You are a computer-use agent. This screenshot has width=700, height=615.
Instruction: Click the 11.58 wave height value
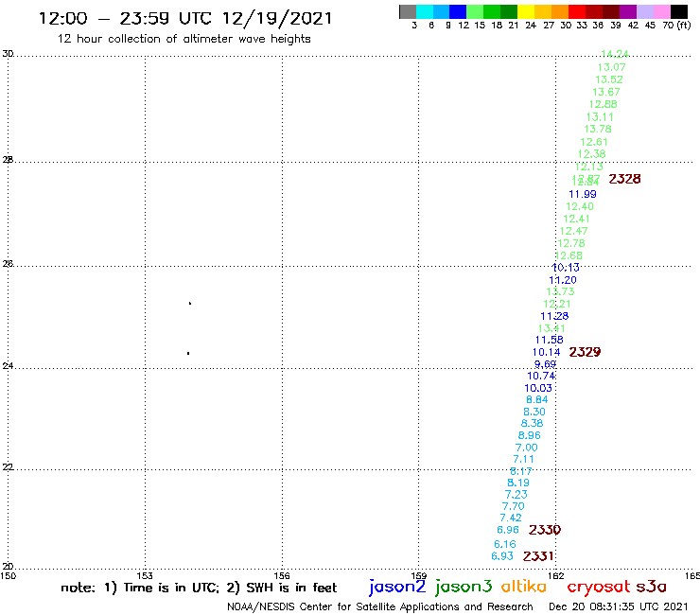coord(550,341)
